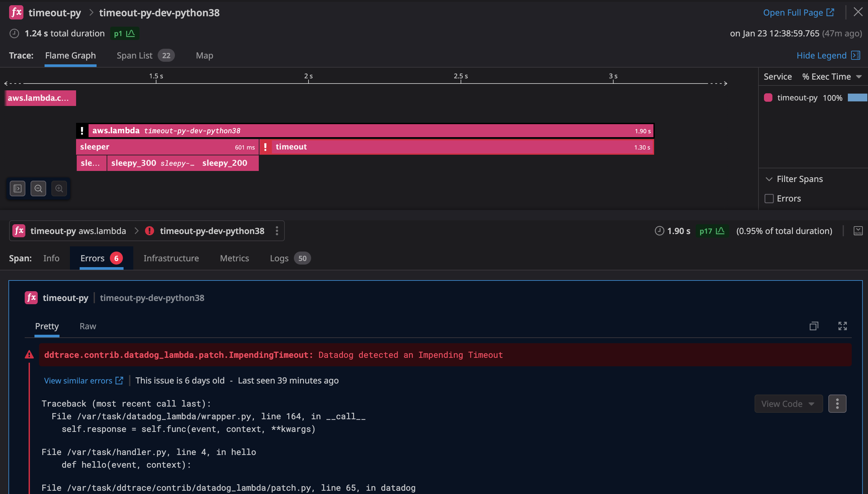Copy the error traceback content
Image resolution: width=868 pixels, height=494 pixels.
[814, 326]
